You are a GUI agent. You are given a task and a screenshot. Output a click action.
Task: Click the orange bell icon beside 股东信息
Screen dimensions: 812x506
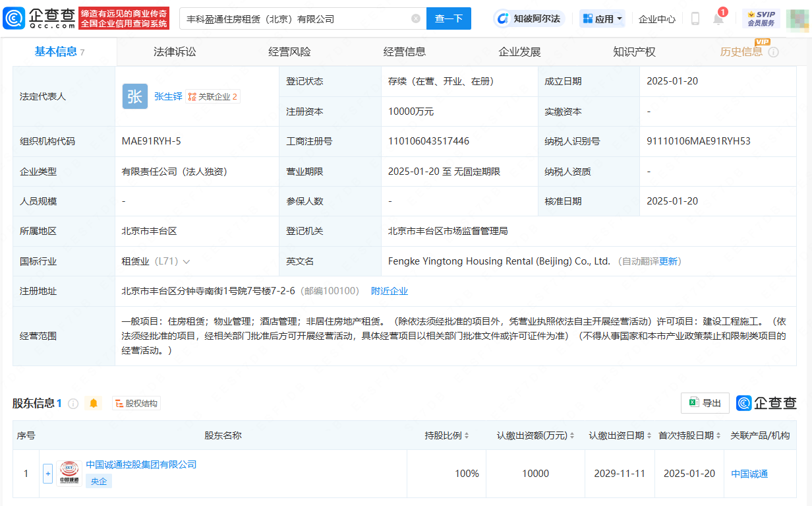coord(94,403)
